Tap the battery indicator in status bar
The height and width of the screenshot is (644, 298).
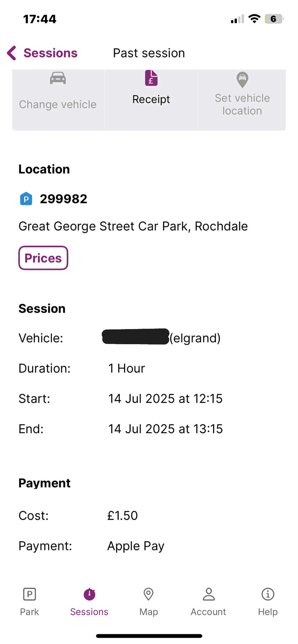(x=274, y=19)
